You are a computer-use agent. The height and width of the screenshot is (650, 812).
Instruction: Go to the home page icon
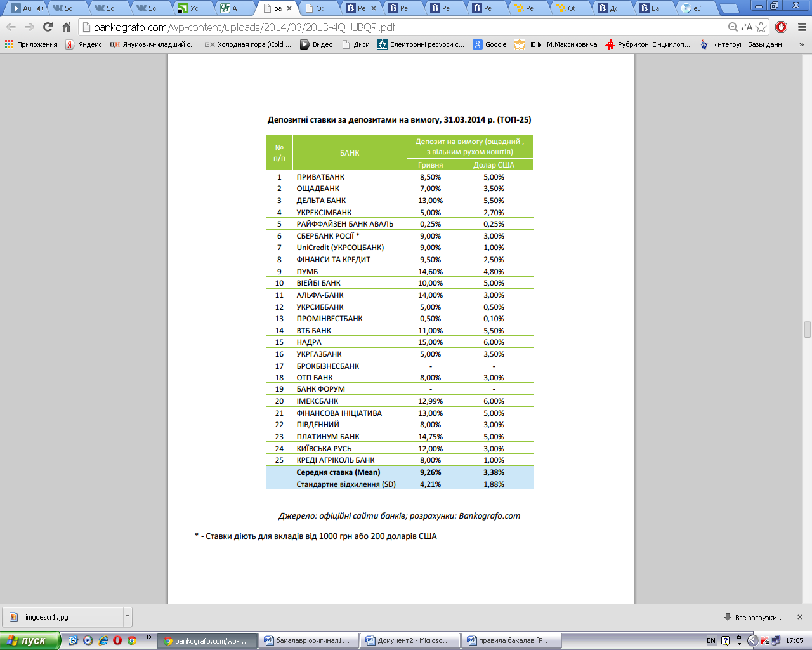[x=66, y=27]
